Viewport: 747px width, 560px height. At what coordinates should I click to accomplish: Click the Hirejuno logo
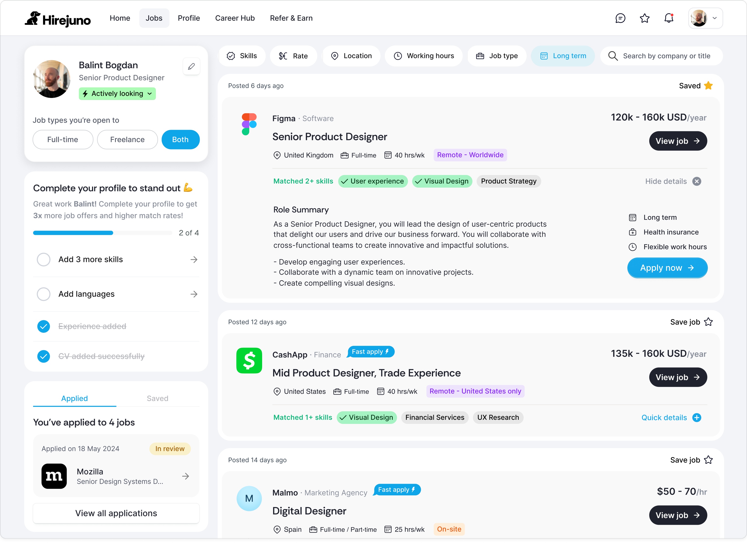click(58, 19)
